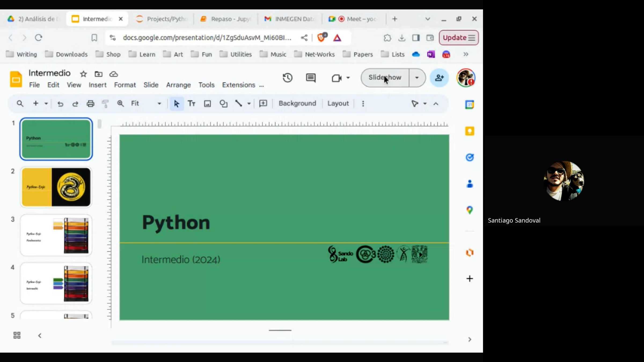
Task: Expand the Line tool options arrow
Action: click(249, 104)
